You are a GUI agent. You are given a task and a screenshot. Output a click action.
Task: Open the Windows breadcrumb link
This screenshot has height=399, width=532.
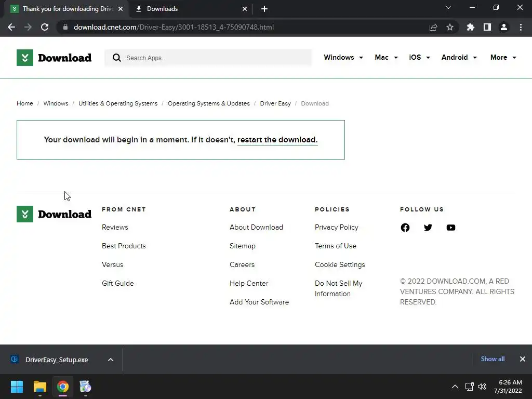click(56, 103)
